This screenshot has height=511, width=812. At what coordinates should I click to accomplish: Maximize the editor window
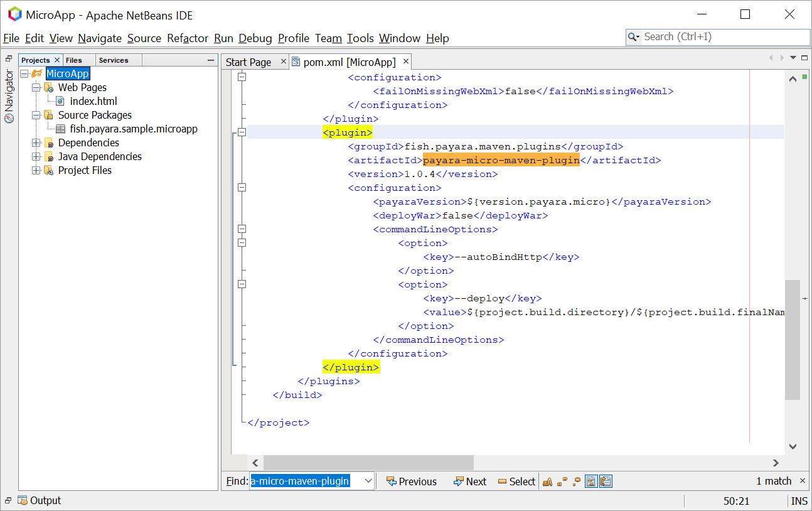tap(805, 58)
